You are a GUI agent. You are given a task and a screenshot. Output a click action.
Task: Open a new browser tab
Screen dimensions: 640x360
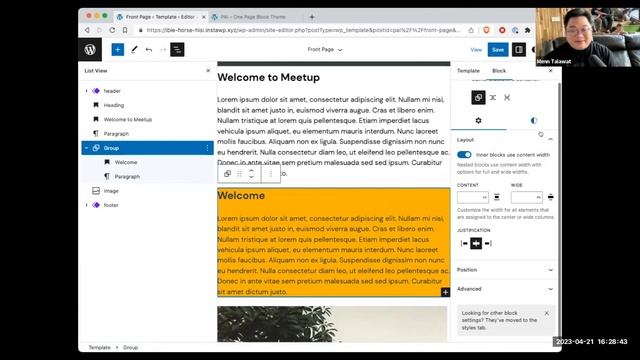point(312,17)
